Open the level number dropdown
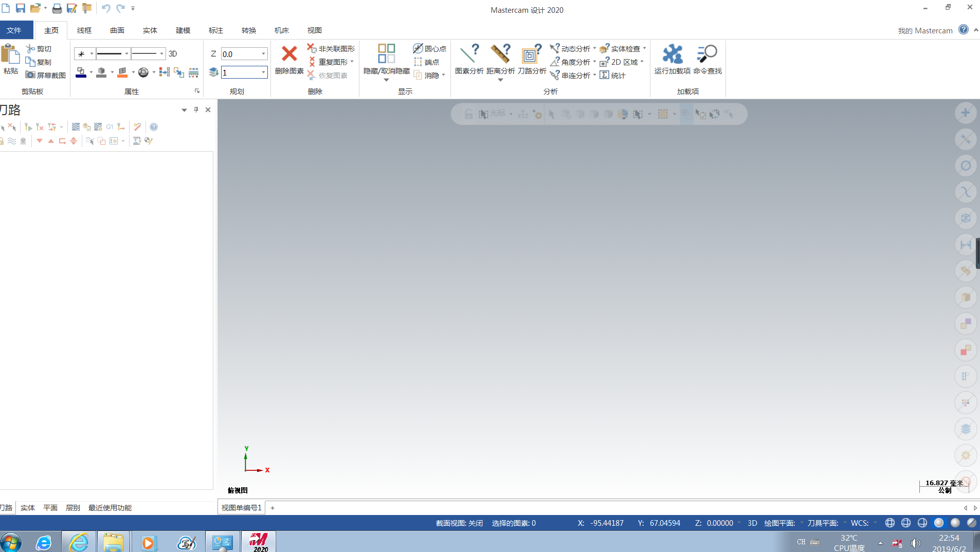The width and height of the screenshot is (980, 552). [x=263, y=72]
